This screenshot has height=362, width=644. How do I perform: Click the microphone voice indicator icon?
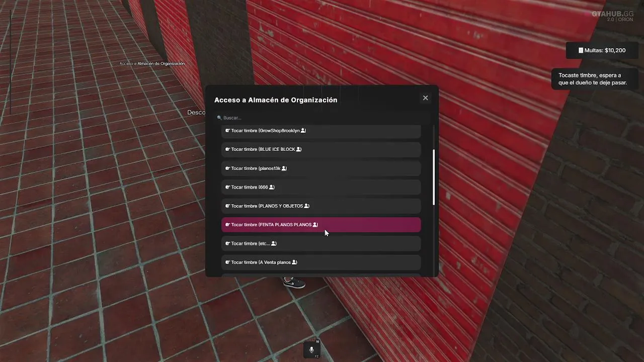[x=311, y=349]
